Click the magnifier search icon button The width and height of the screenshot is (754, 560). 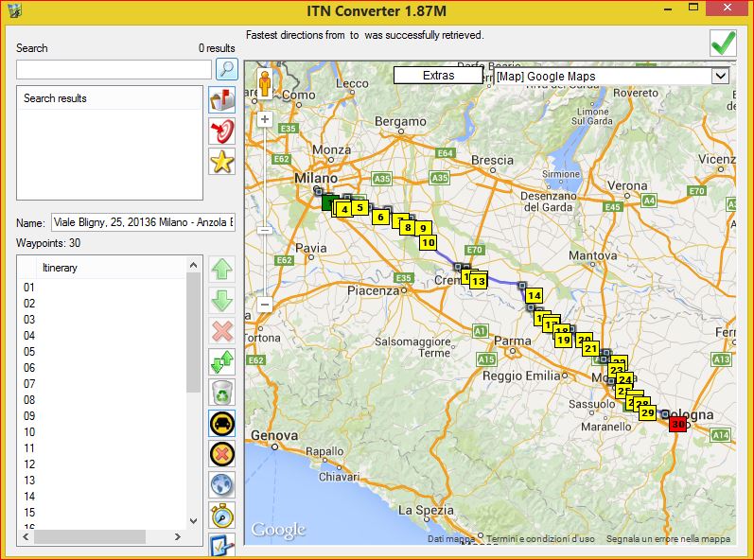pyautogui.click(x=226, y=69)
